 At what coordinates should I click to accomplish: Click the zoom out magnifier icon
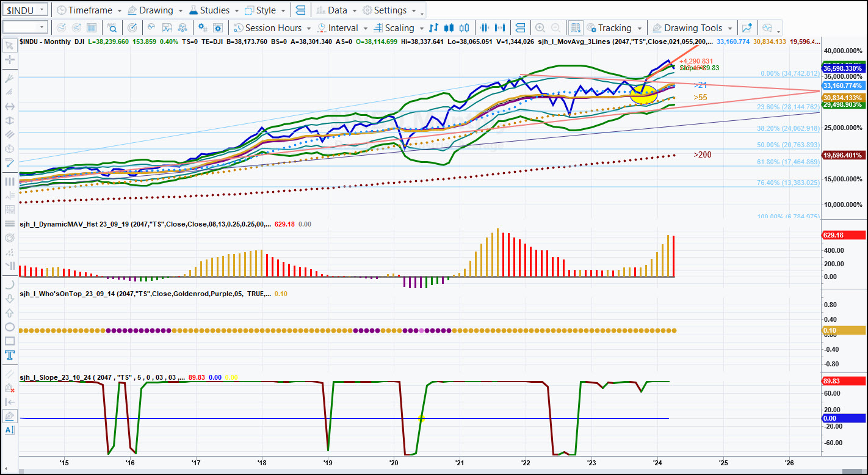pyautogui.click(x=556, y=28)
